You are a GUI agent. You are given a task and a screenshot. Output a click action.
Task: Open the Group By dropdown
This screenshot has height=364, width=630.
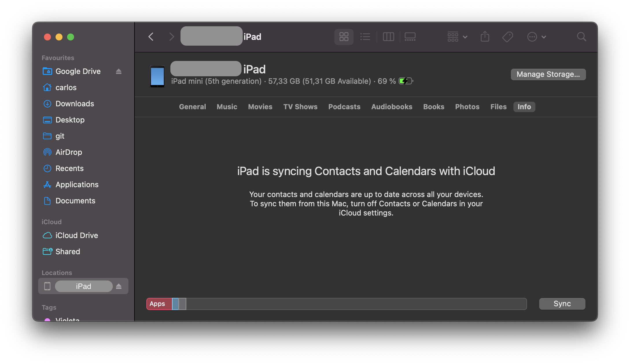coord(457,37)
